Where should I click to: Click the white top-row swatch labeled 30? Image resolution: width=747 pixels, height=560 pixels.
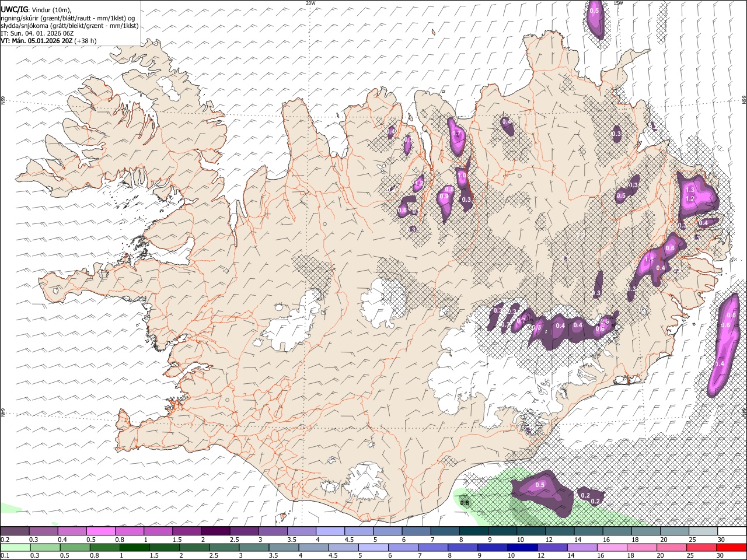(x=732, y=531)
